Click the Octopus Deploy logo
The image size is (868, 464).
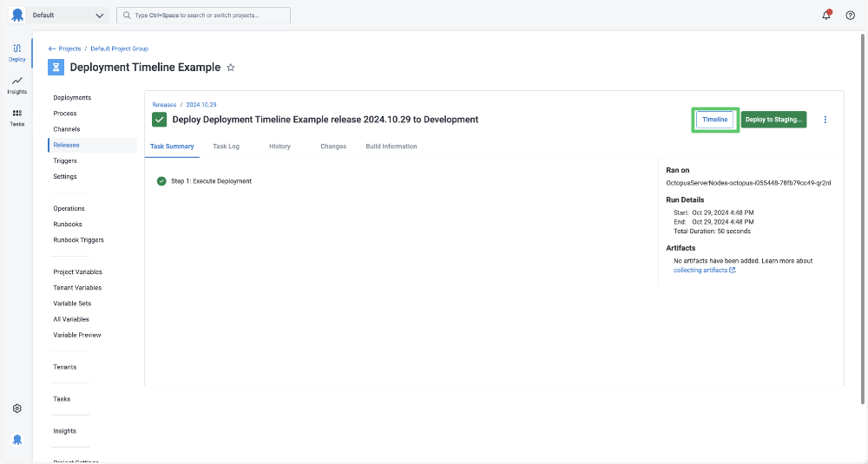(17, 16)
